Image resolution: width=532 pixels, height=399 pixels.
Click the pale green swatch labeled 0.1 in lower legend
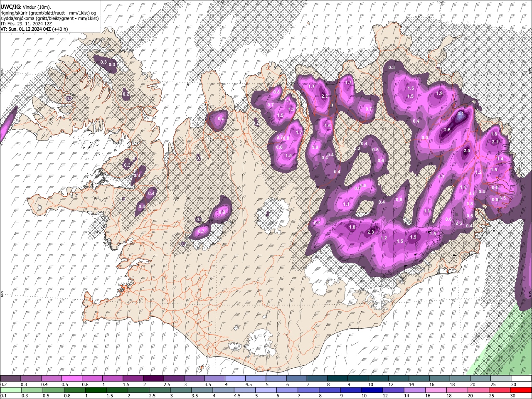pyautogui.click(x=10, y=390)
